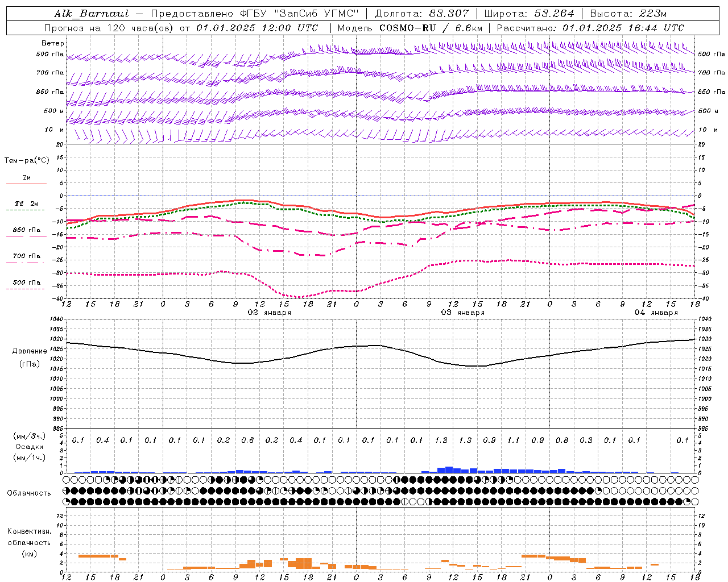This screenshot has width=728, height=582.
Task: Click the (мм/1ч.) precipitation unit label
Action: coord(30,458)
